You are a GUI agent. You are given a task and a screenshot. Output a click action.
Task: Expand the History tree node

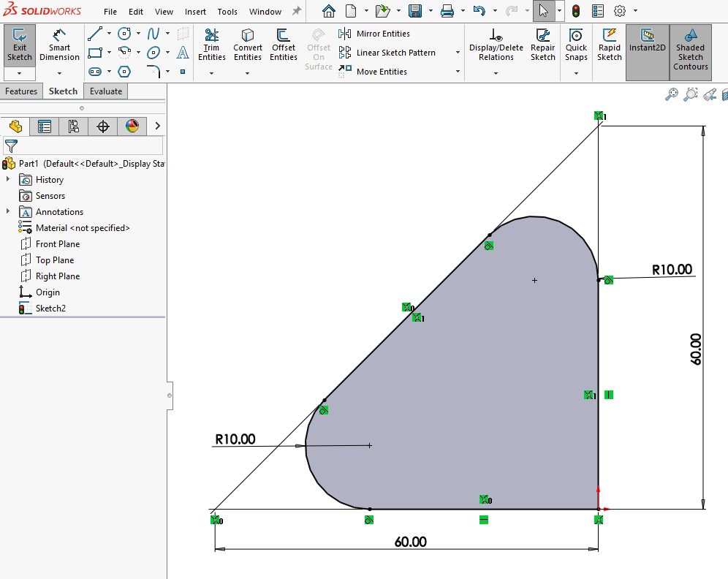pos(9,180)
